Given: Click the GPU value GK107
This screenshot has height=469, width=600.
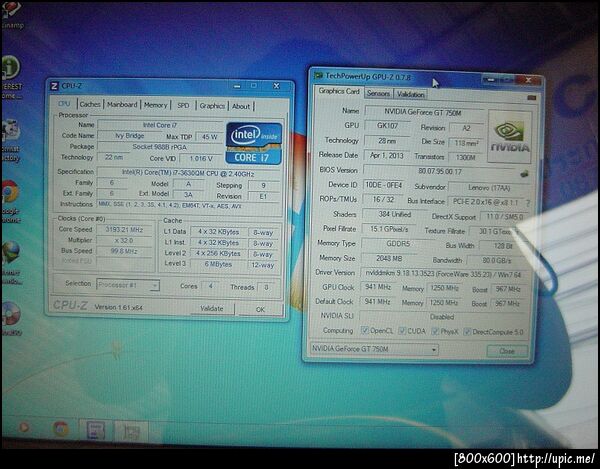Looking at the screenshot, I should point(387,126).
